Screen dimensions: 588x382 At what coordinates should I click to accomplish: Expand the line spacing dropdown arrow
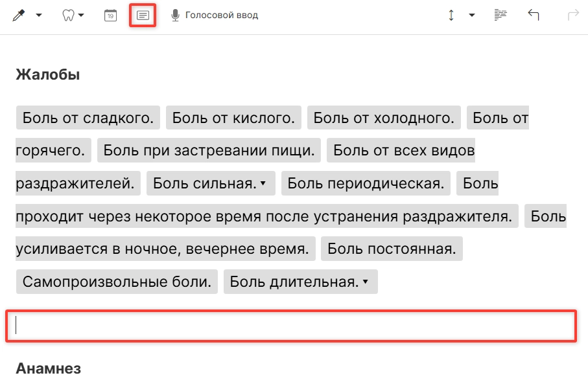(471, 16)
